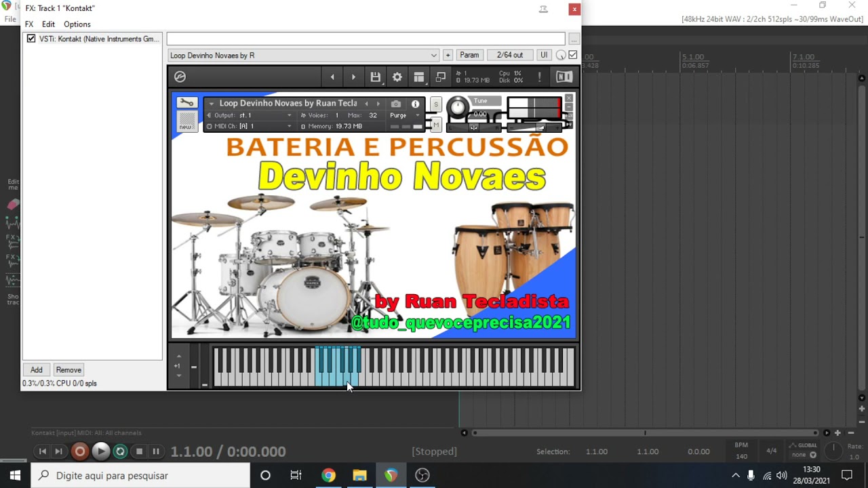Viewport: 868px width, 488px height.
Task: Adjust the instrument volume slider
Action: point(536,127)
